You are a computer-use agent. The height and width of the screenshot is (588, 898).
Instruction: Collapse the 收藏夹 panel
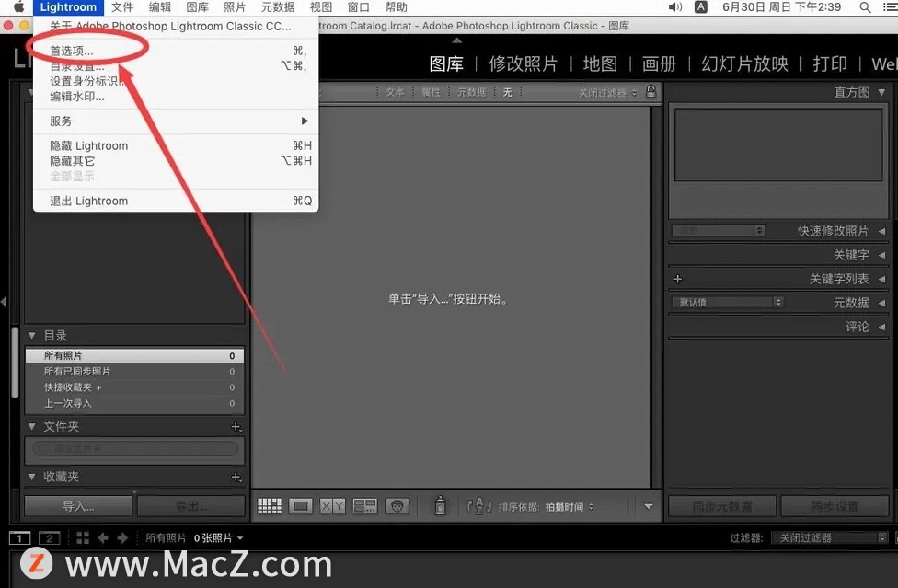click(x=32, y=477)
